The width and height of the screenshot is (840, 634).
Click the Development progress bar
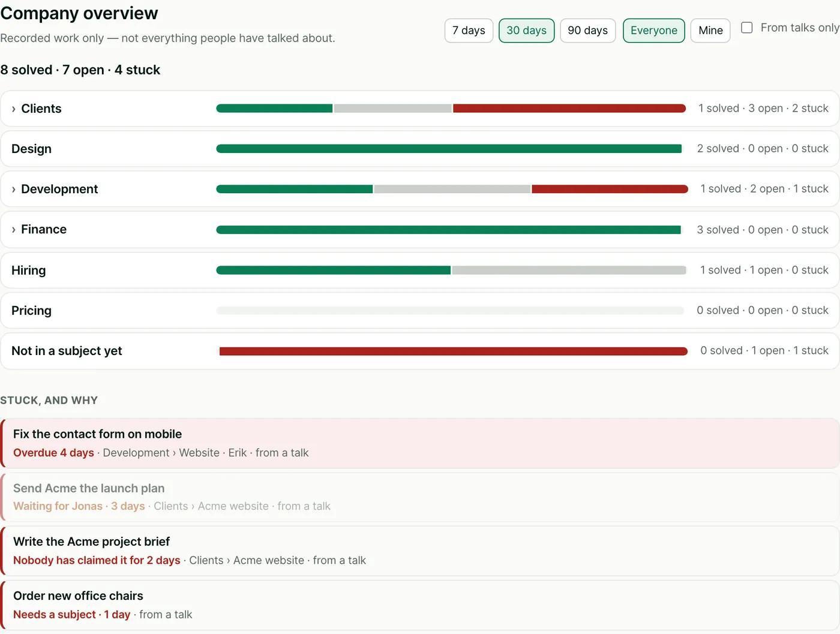452,189
